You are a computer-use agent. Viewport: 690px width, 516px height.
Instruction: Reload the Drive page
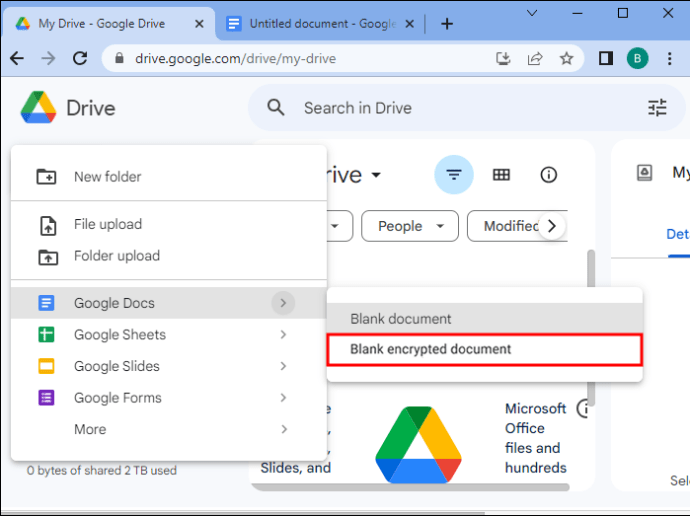tap(80, 58)
